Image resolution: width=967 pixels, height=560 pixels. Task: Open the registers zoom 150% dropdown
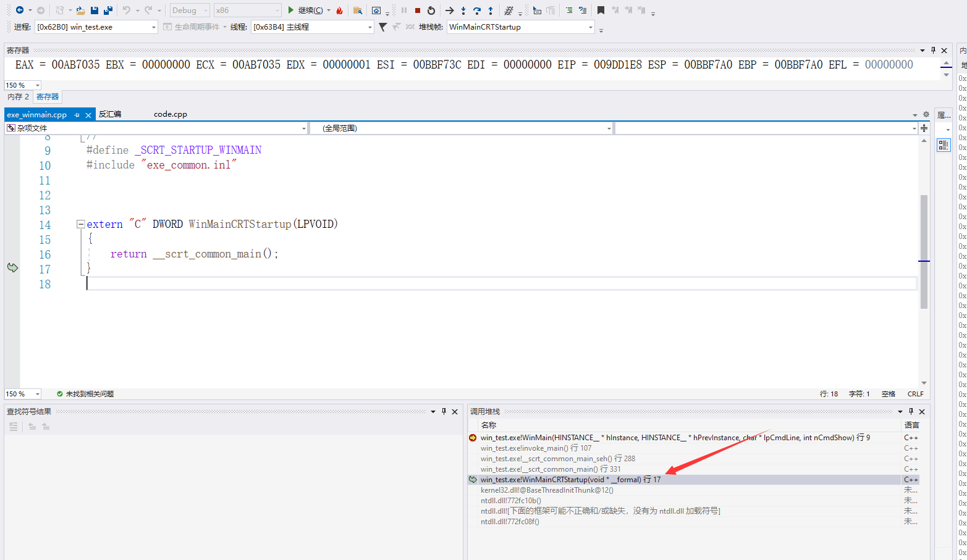click(23, 85)
